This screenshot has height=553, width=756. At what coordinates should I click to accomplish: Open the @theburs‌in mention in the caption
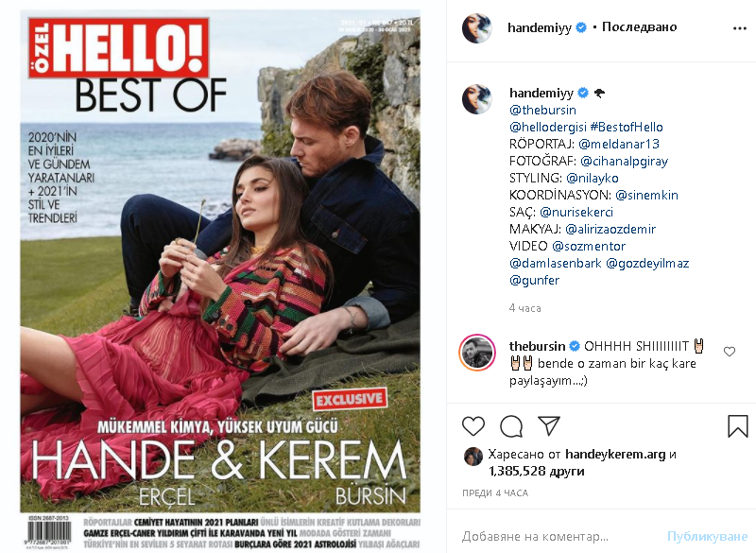tap(542, 110)
